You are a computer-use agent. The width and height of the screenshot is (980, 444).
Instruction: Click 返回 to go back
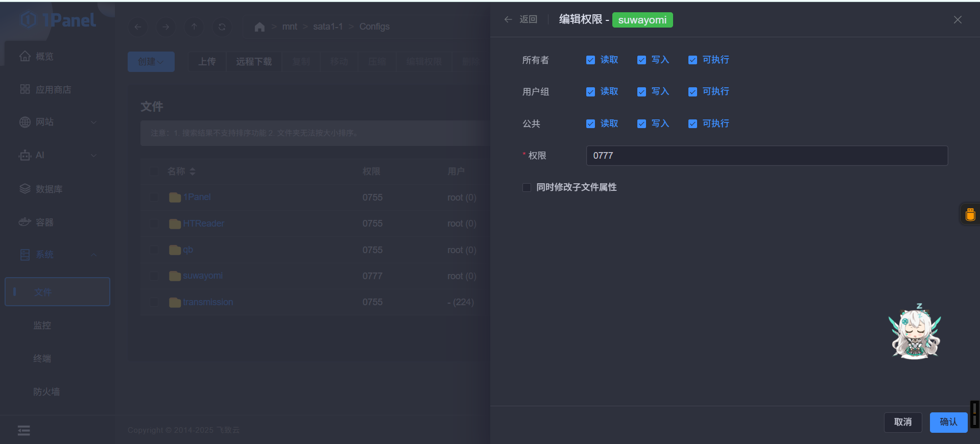pyautogui.click(x=528, y=19)
